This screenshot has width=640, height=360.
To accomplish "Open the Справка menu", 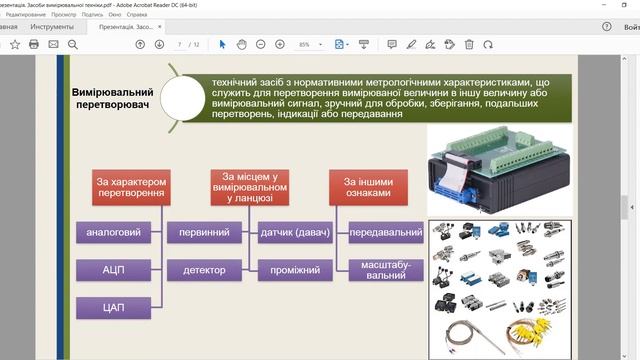I will (x=137, y=14).
